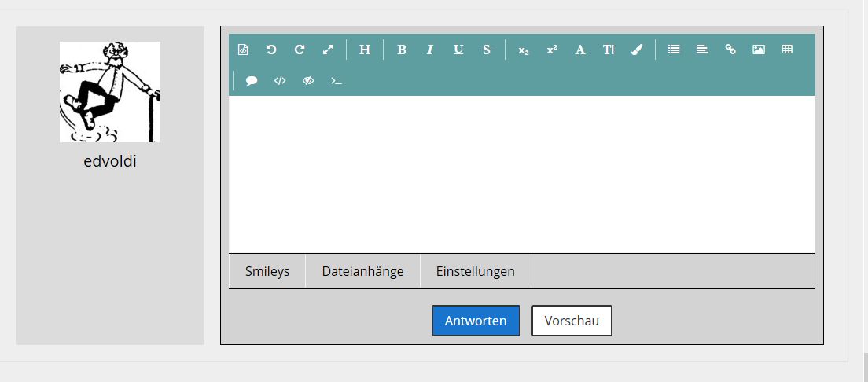
Task: Open the text alignment dropdown
Action: pyautogui.click(x=702, y=50)
